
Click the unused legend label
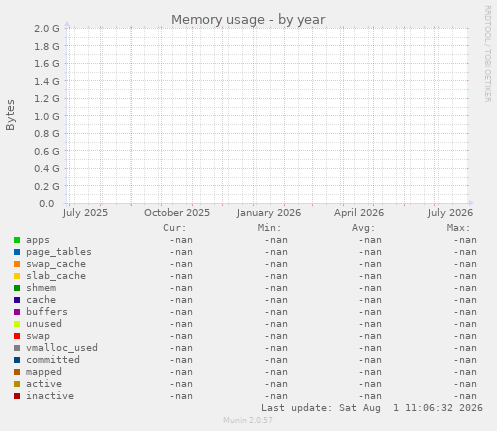[44, 324]
